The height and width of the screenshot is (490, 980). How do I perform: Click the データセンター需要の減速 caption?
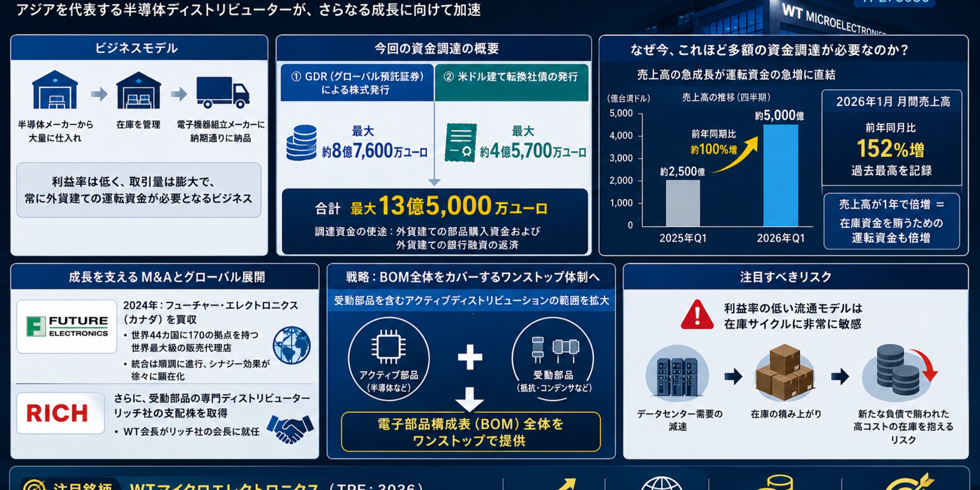pos(679,420)
